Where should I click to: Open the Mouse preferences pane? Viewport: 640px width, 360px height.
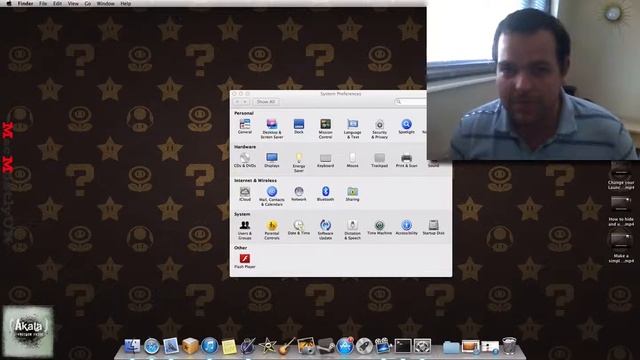tap(352, 160)
